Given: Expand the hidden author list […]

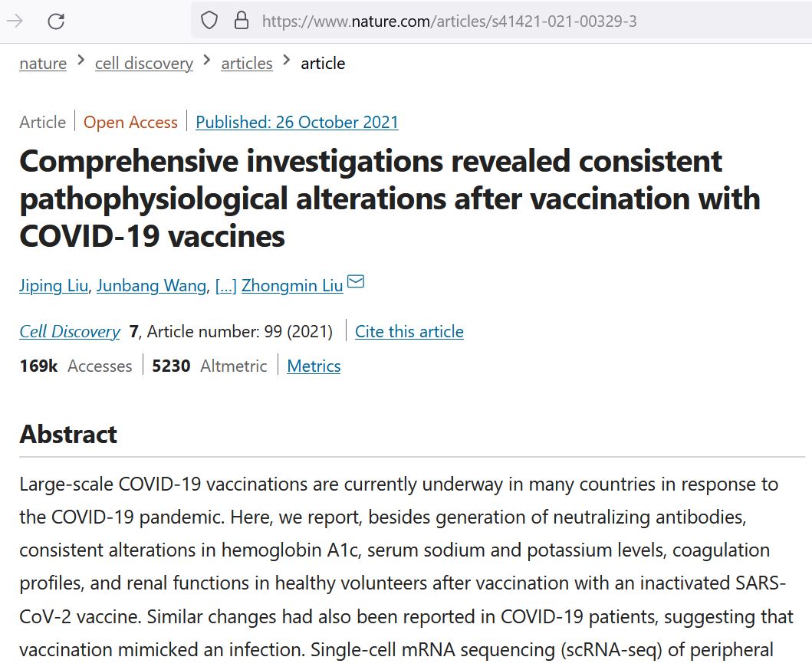Looking at the screenshot, I should point(225,286).
